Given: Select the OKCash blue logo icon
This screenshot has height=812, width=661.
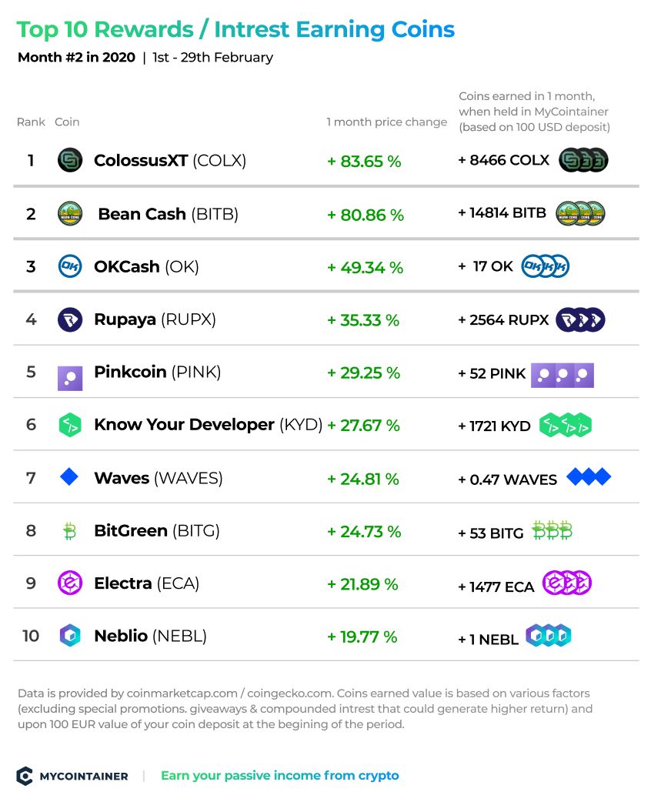Looking at the screenshot, I should [x=70, y=266].
